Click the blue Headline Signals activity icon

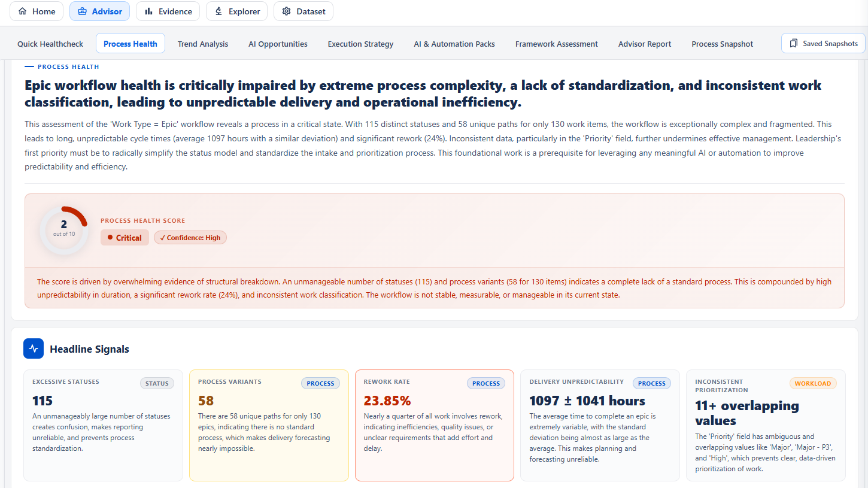tap(33, 348)
